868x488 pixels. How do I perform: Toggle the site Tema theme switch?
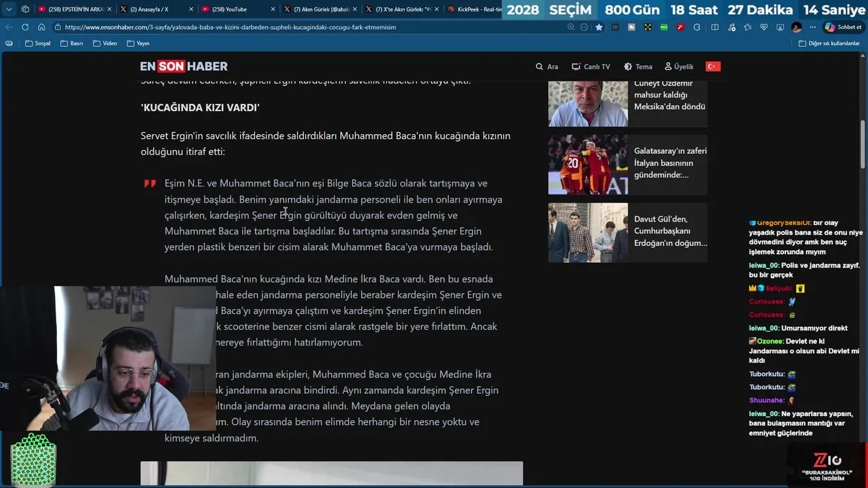[x=638, y=66]
